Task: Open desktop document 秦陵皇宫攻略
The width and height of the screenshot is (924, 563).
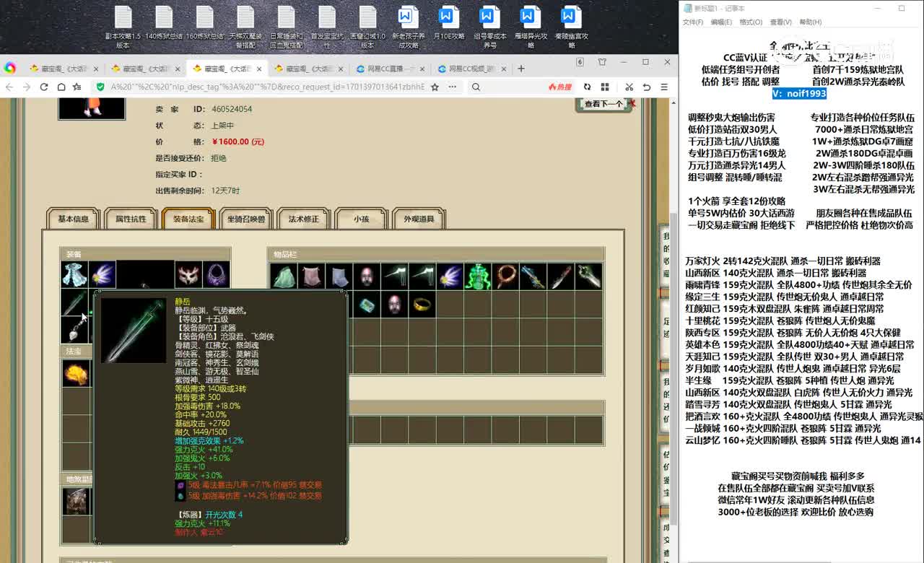Action: click(571, 27)
